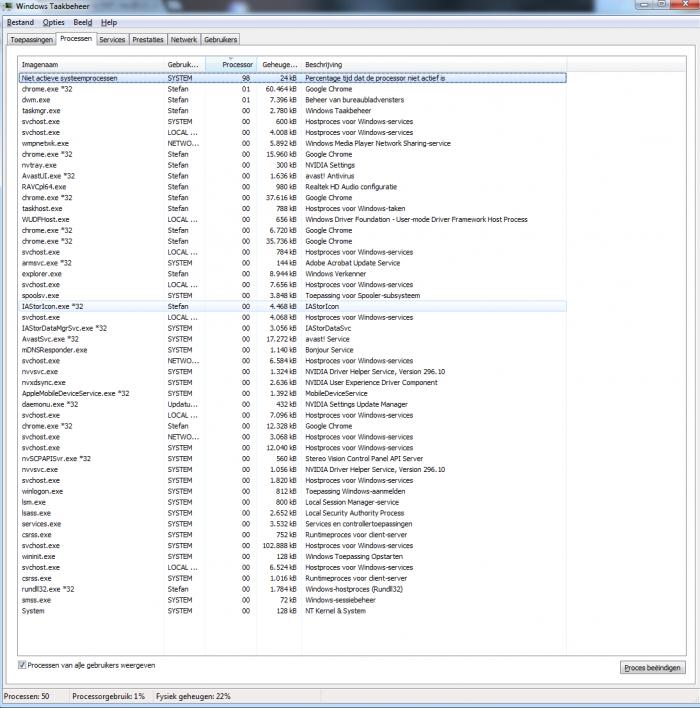Click 'Fysiek geheugen: 22%' in status bar

pos(193,696)
